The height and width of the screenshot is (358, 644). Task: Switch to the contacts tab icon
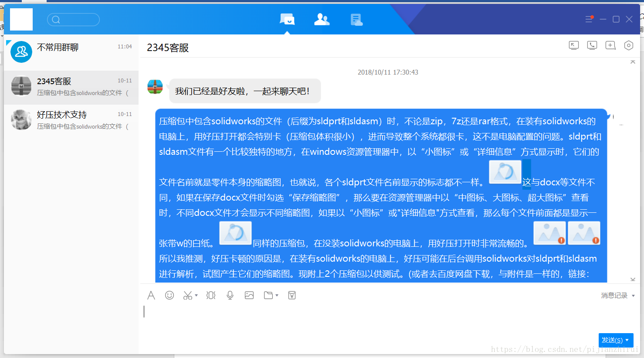click(322, 19)
